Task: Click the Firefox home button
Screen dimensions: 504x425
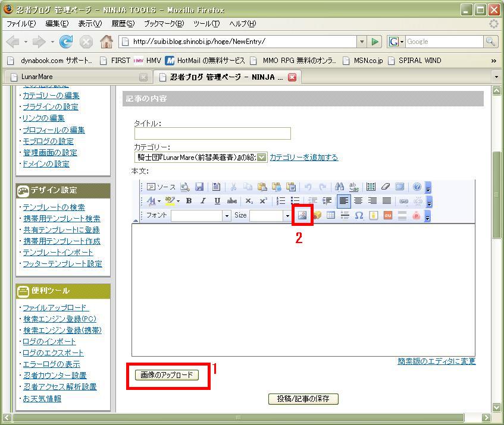Action: point(107,42)
